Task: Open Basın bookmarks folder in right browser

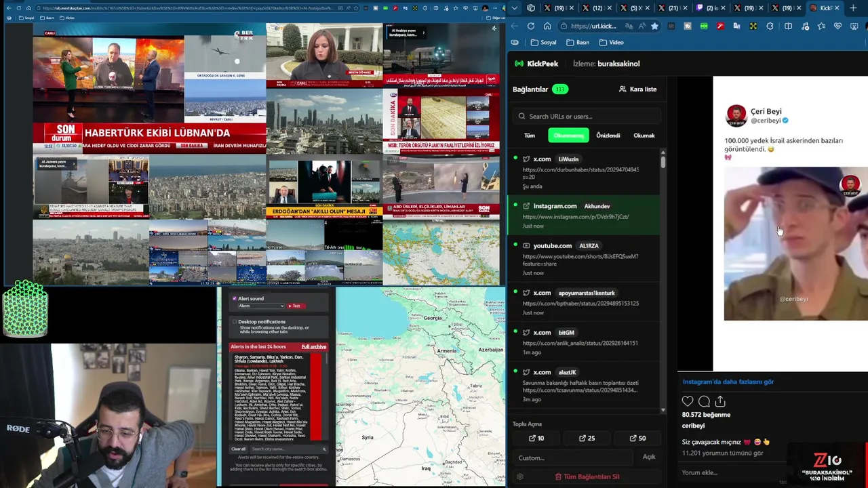Action: [x=578, y=42]
